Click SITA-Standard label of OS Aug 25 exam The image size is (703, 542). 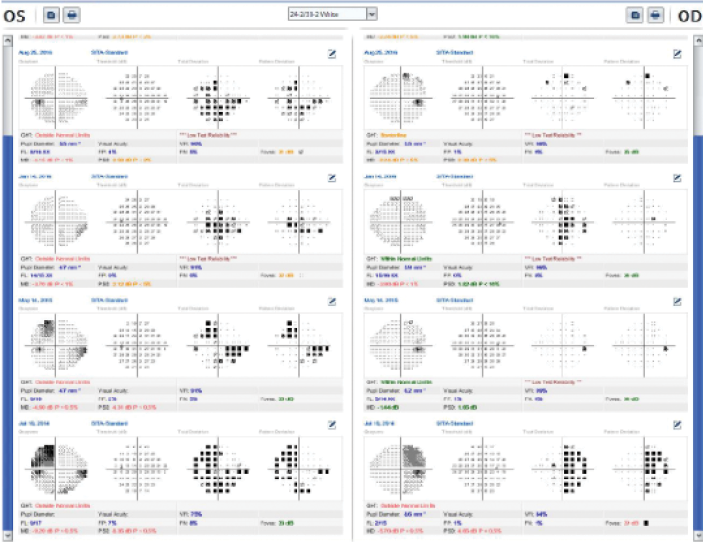[x=109, y=52]
